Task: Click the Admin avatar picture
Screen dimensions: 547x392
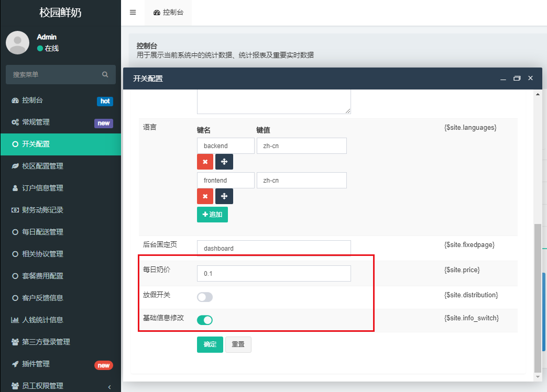Action: tap(17, 43)
